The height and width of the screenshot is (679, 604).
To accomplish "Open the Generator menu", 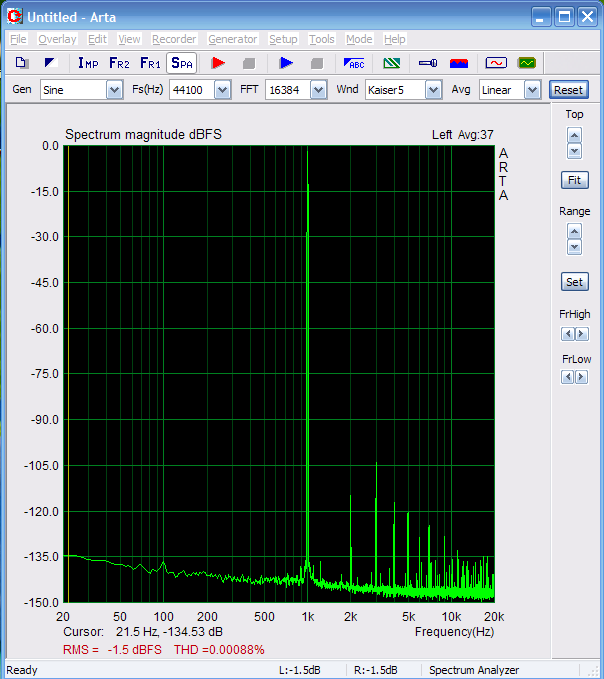I will coord(233,39).
